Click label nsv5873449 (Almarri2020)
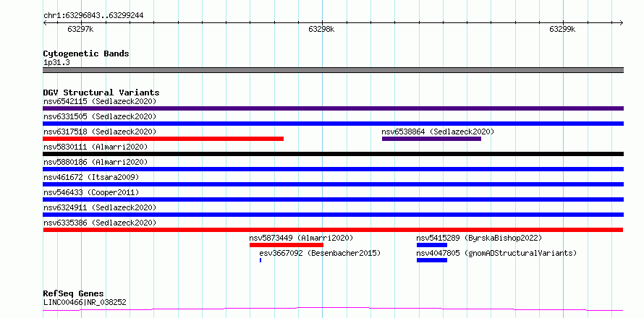The image size is (644, 318). [301, 238]
